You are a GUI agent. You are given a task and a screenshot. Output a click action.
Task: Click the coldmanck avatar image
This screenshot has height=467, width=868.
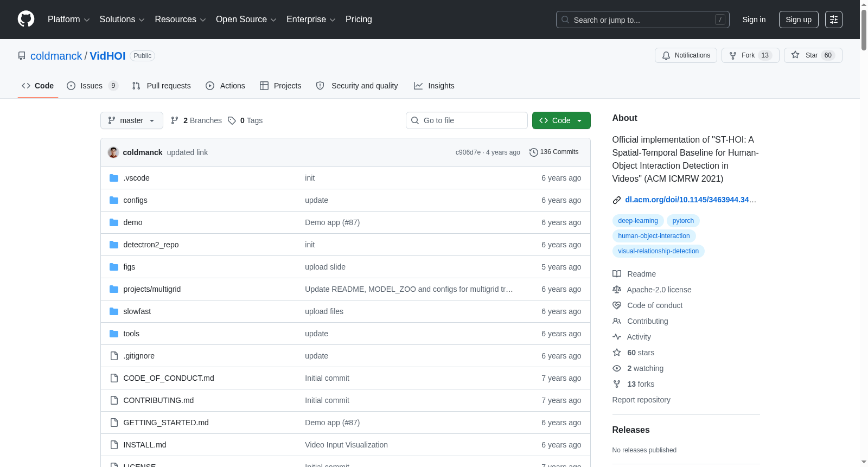coord(113,152)
